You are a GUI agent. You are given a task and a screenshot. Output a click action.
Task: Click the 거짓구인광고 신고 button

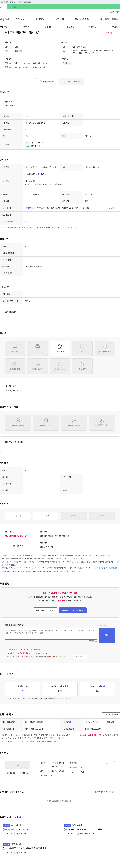[x=111, y=714]
